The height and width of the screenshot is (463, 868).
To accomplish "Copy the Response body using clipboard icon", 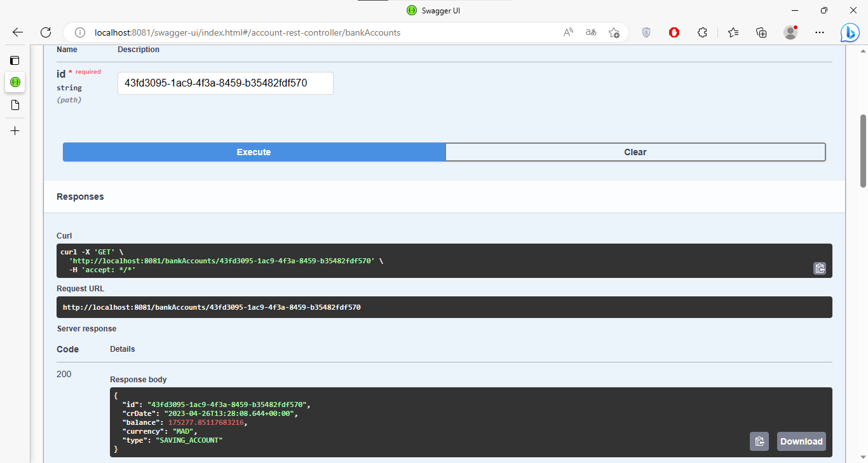I will (x=759, y=441).
